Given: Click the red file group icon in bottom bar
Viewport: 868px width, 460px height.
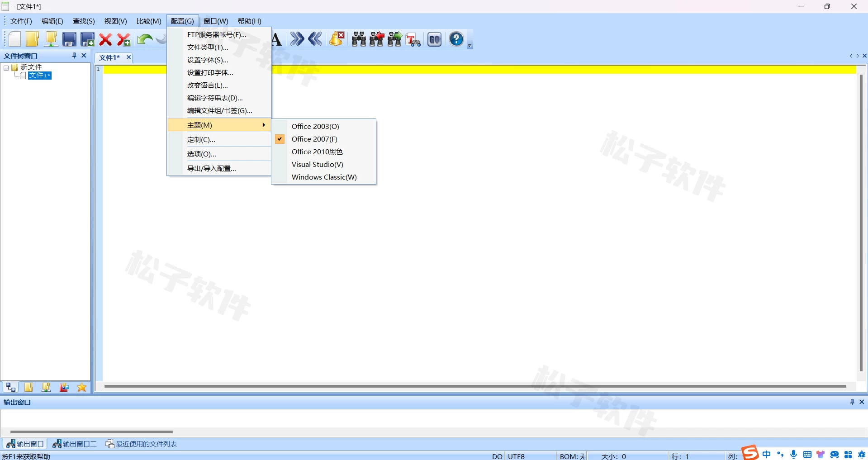Looking at the screenshot, I should (x=64, y=387).
